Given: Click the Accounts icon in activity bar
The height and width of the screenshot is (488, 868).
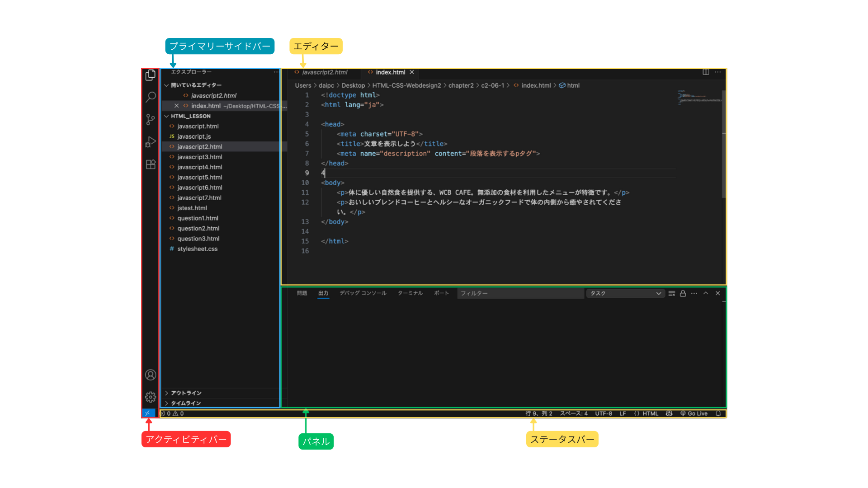Looking at the screenshot, I should pyautogui.click(x=151, y=375).
